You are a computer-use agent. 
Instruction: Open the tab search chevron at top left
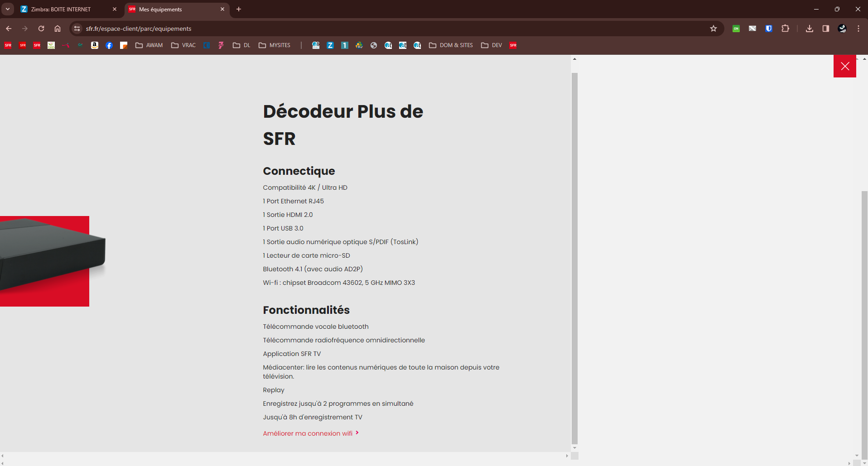click(8, 9)
